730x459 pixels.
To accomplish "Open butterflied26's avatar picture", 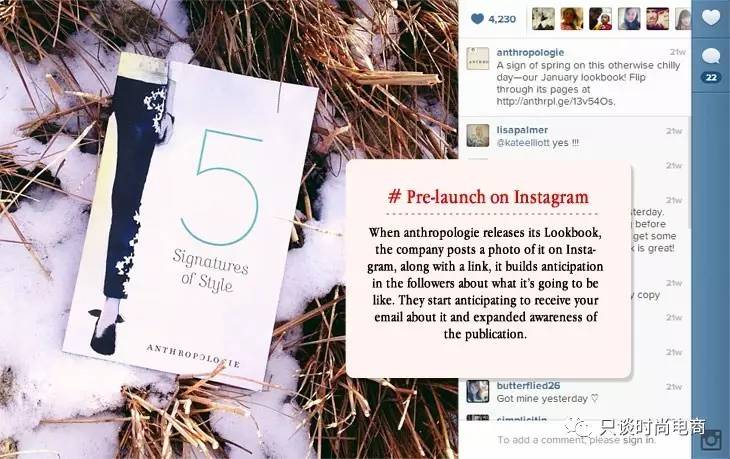I will 478,391.
